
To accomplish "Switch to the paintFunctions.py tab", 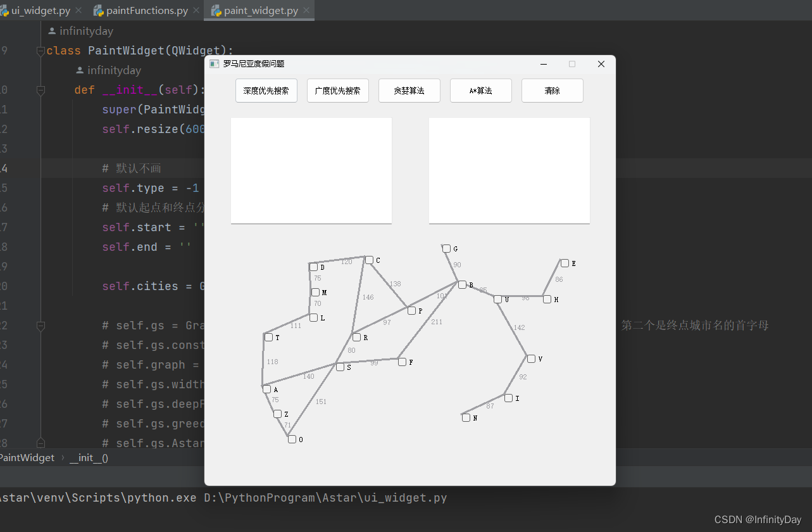I will click(x=147, y=11).
